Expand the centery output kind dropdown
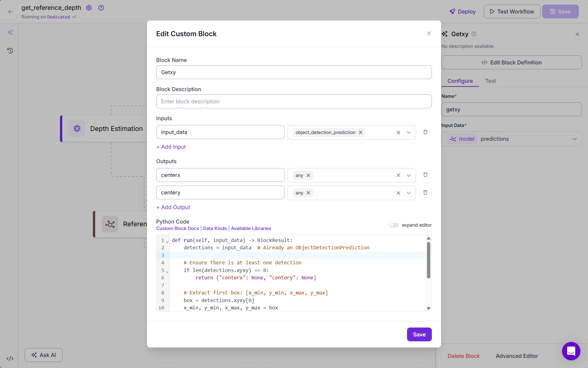The width and height of the screenshot is (588, 368). point(409,193)
